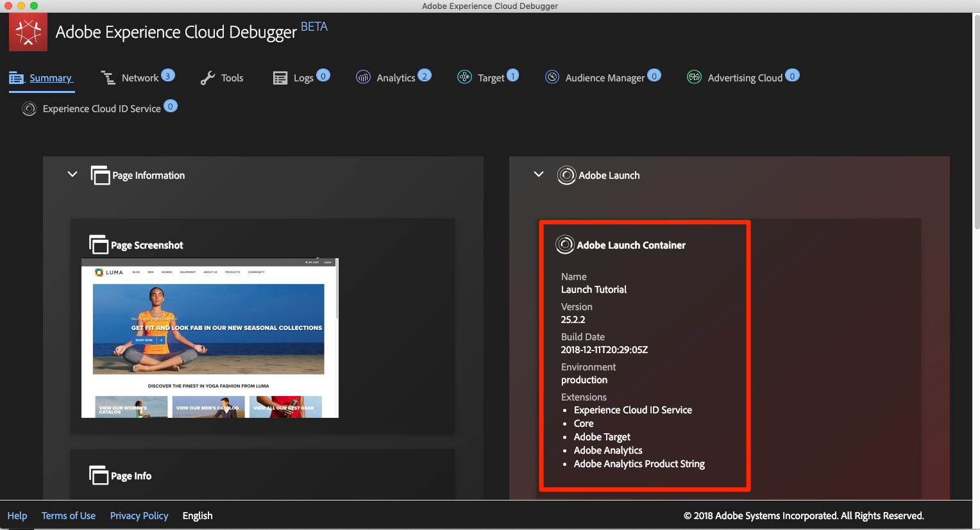980x530 pixels.
Task: Open the Help link in footer
Action: tap(17, 516)
